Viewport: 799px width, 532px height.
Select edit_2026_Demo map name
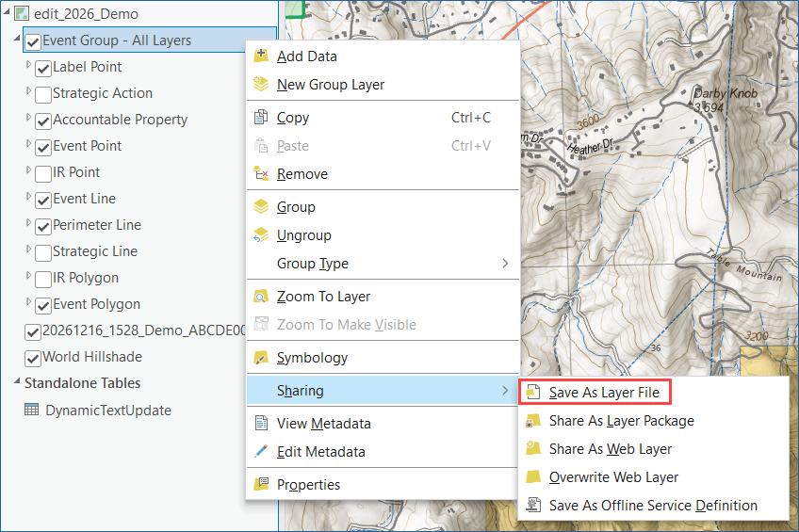[86, 14]
